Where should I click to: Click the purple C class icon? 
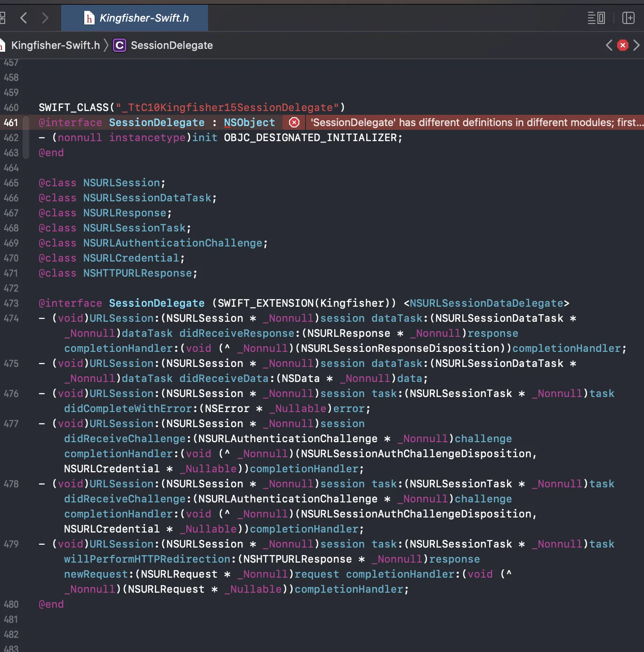120,45
